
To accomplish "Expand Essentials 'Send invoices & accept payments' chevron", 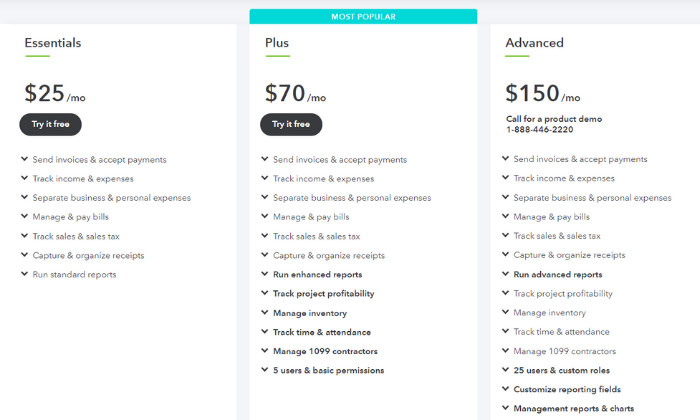I will [25, 159].
